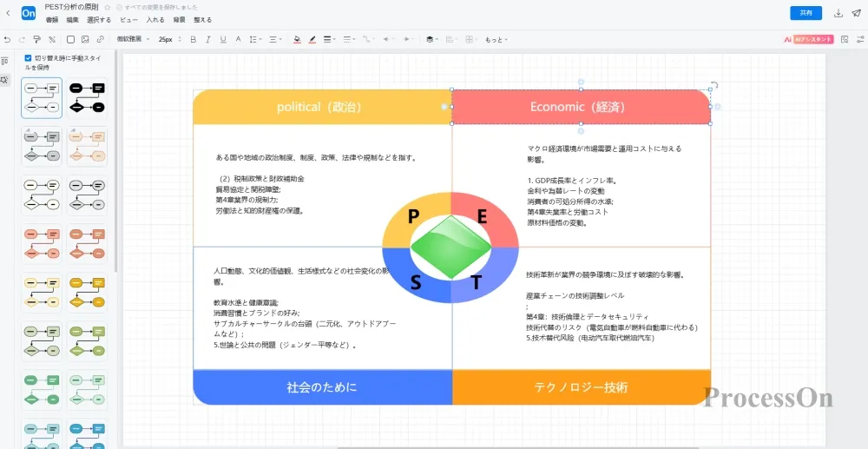Open the 編集 menu
This screenshot has width=868, height=449.
72,19
